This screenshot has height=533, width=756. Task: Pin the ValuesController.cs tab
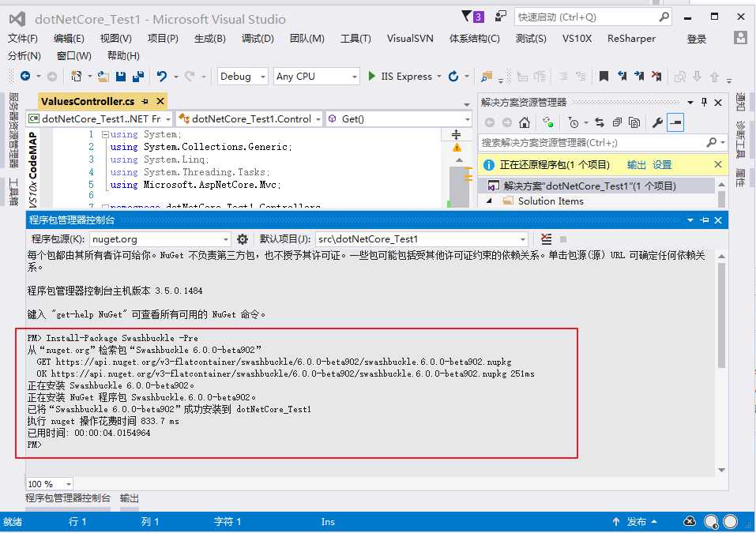145,101
